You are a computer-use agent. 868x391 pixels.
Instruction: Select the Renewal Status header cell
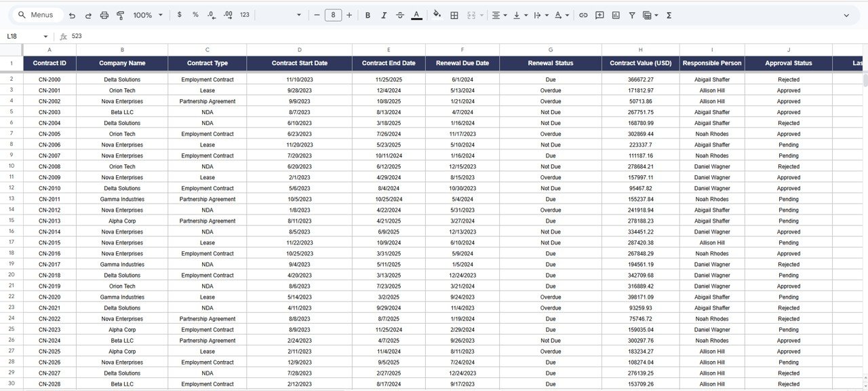pyautogui.click(x=550, y=63)
